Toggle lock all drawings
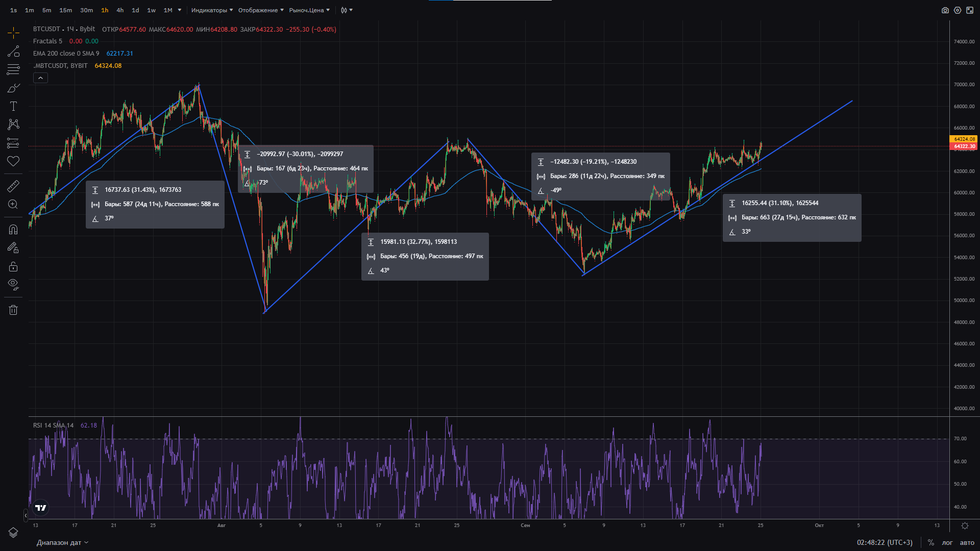Screen dimensions: 980x551 click(x=13, y=266)
